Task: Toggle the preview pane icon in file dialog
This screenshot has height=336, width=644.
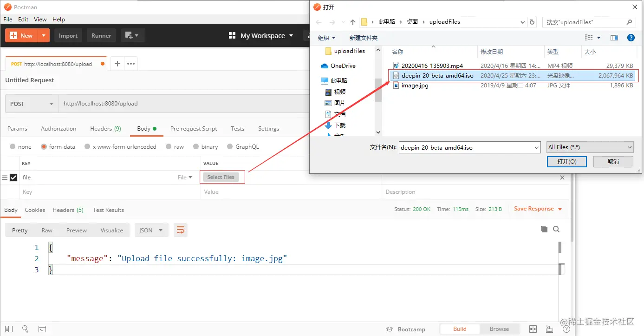Action: (614, 38)
